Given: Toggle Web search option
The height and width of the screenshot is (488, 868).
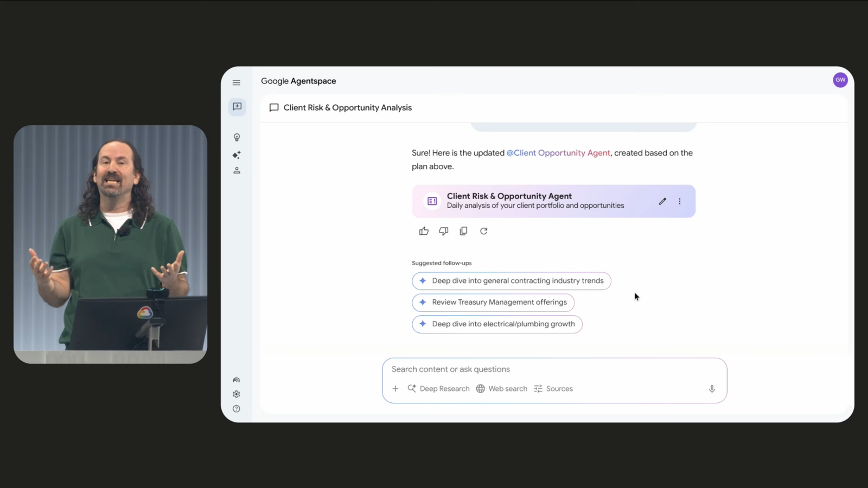Looking at the screenshot, I should 502,389.
